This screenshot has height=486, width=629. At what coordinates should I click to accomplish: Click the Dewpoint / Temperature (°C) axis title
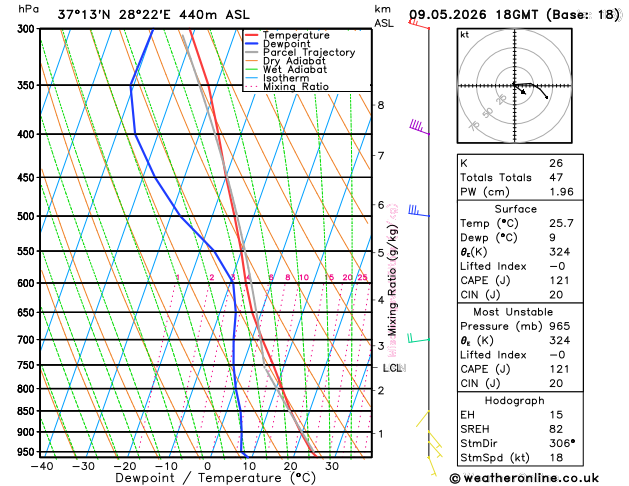[x=215, y=478]
